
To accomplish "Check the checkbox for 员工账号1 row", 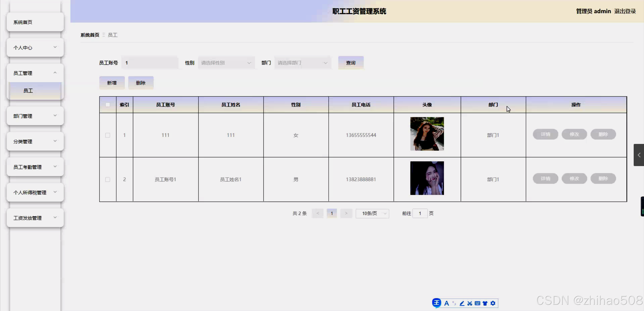I will tap(108, 179).
